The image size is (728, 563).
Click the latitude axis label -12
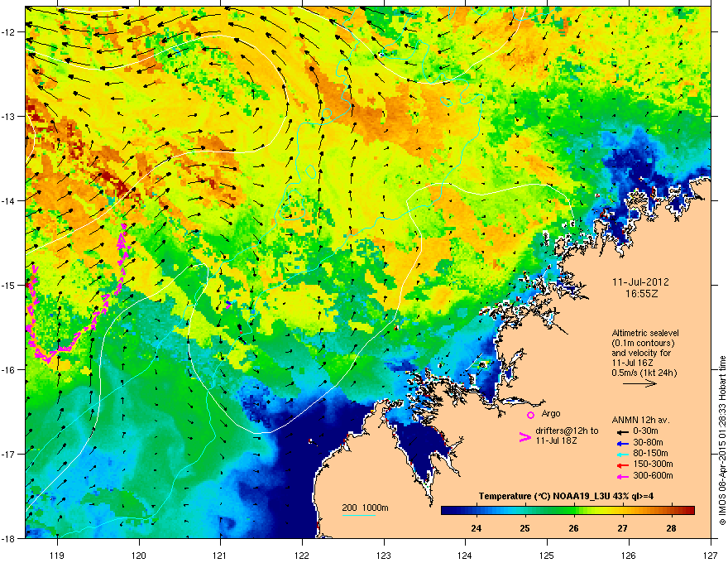pos(8,32)
